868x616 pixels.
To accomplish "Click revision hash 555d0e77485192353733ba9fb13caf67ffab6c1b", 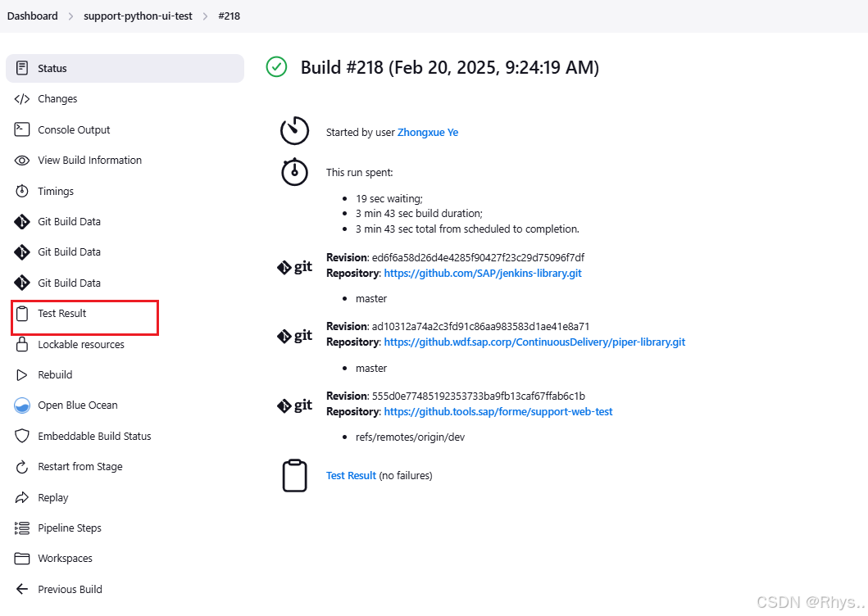I will point(479,396).
